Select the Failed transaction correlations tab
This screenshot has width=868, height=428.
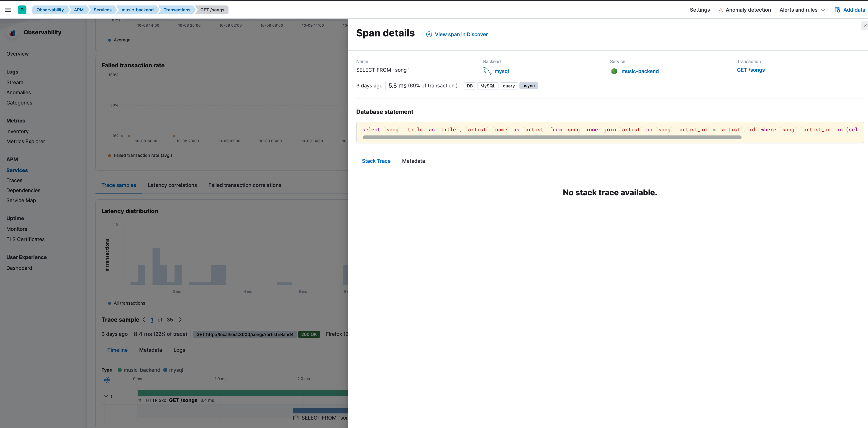point(245,185)
